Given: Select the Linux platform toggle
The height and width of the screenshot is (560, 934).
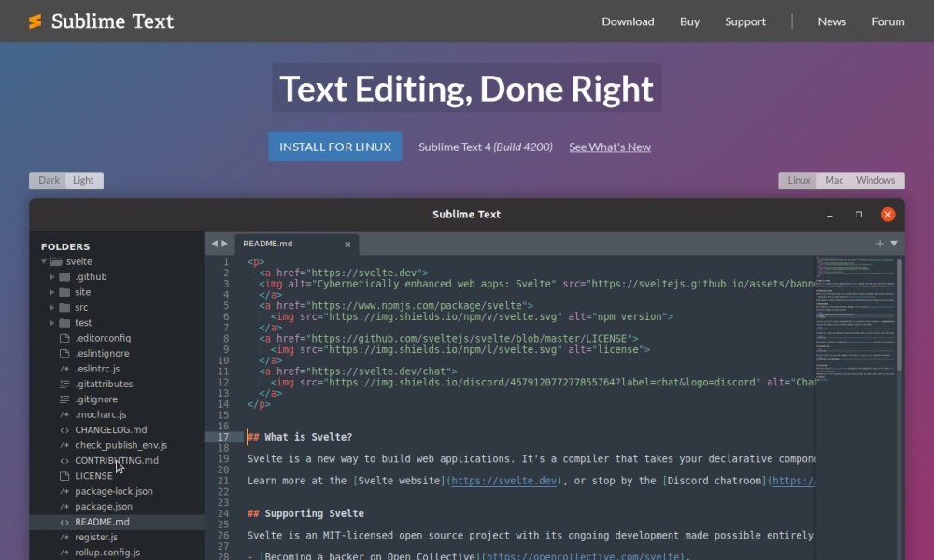Looking at the screenshot, I should [x=799, y=180].
